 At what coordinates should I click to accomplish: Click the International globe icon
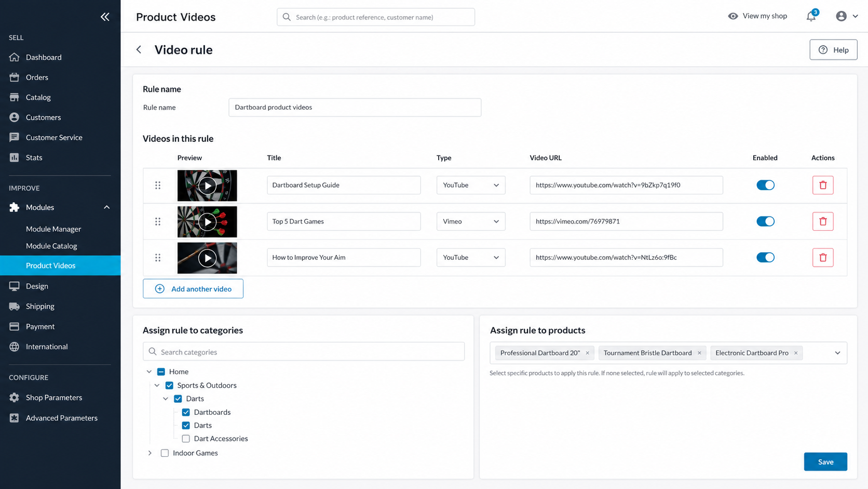[x=15, y=347]
